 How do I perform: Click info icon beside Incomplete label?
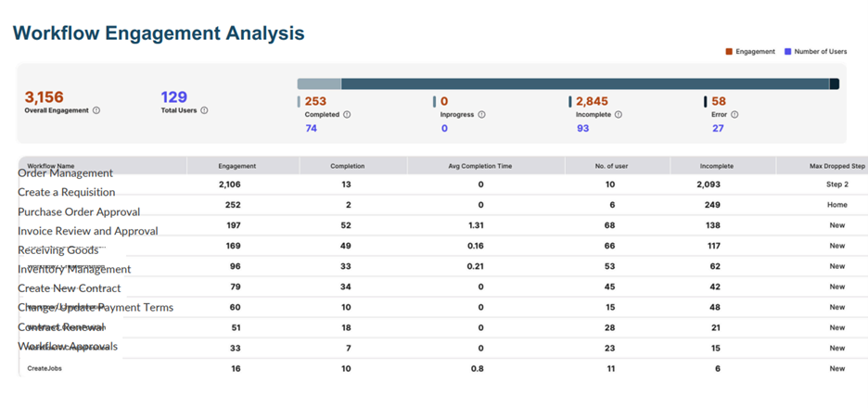tap(619, 115)
